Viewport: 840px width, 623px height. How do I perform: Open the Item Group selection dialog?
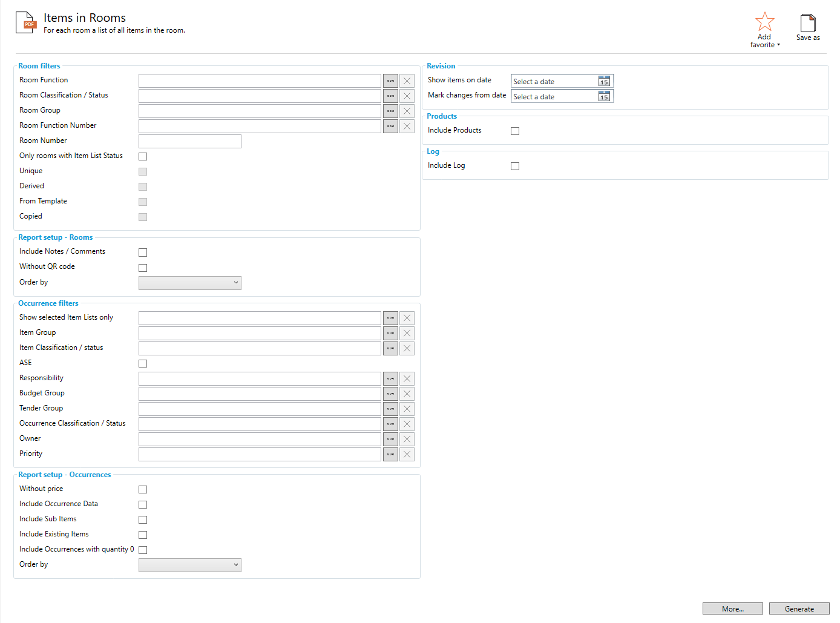[x=390, y=333]
